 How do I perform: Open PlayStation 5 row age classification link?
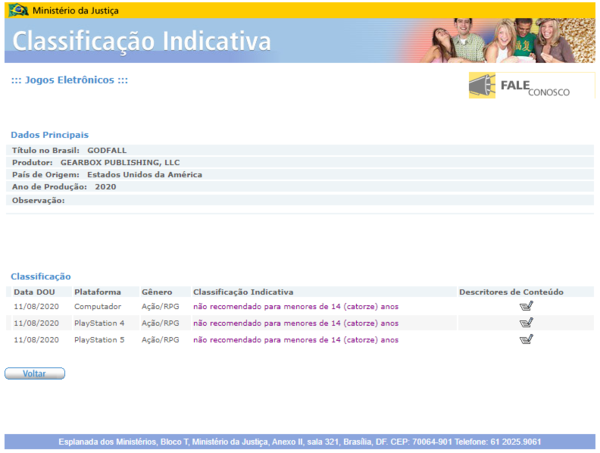point(295,340)
